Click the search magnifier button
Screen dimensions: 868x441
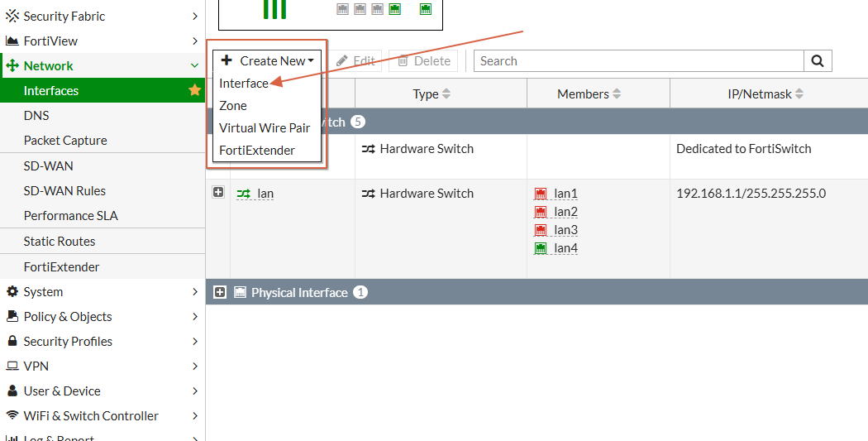click(x=818, y=61)
